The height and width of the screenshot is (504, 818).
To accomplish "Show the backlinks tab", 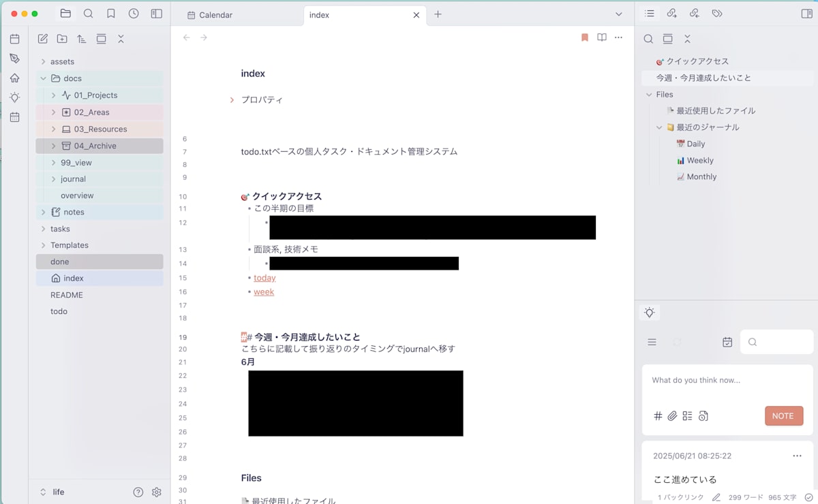I will coord(672,14).
